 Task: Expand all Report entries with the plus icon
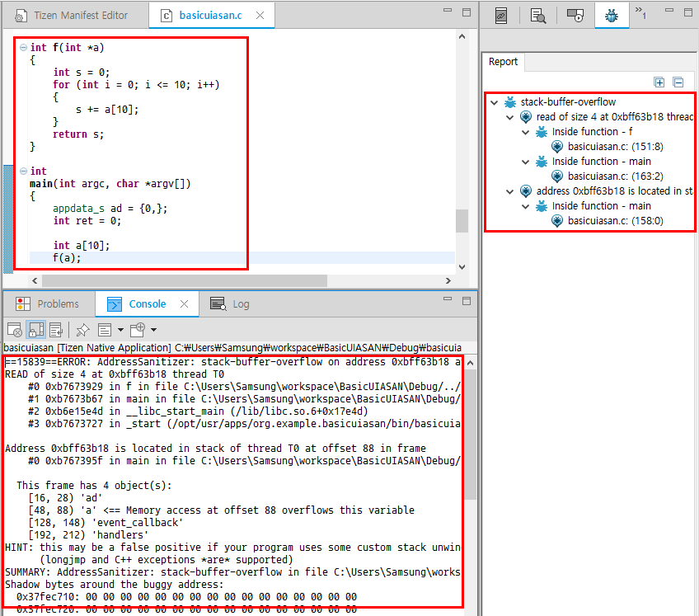pyautogui.click(x=659, y=82)
